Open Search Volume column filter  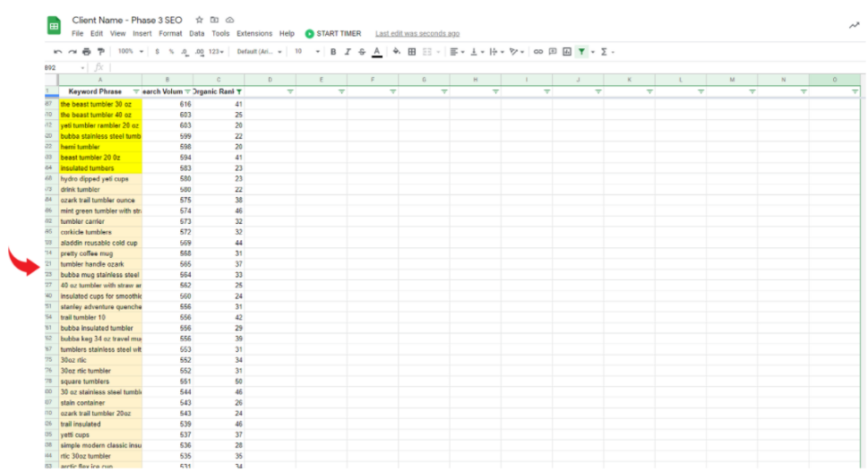click(x=187, y=91)
